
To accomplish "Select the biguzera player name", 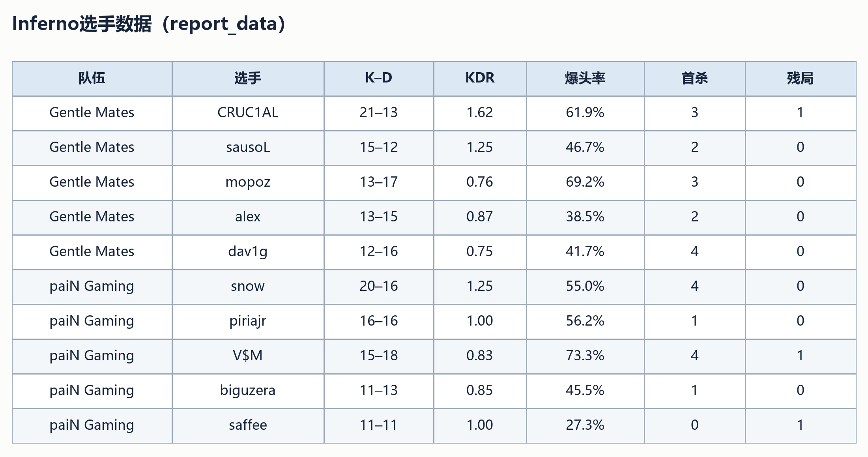I will click(248, 391).
